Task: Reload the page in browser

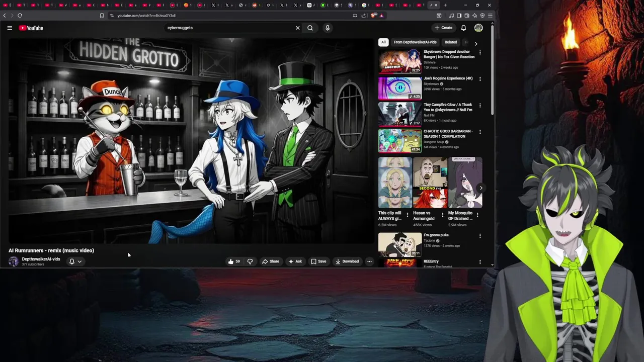Action: click(x=20, y=16)
